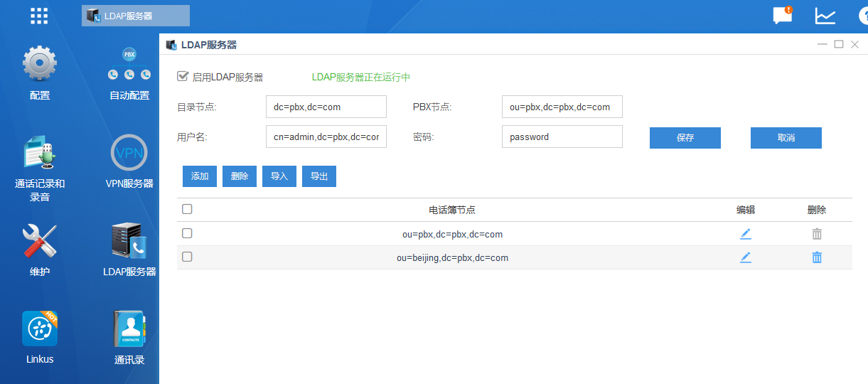Open 通话记录和录音 desktop icon
The height and width of the screenshot is (384, 868).
click(x=40, y=154)
